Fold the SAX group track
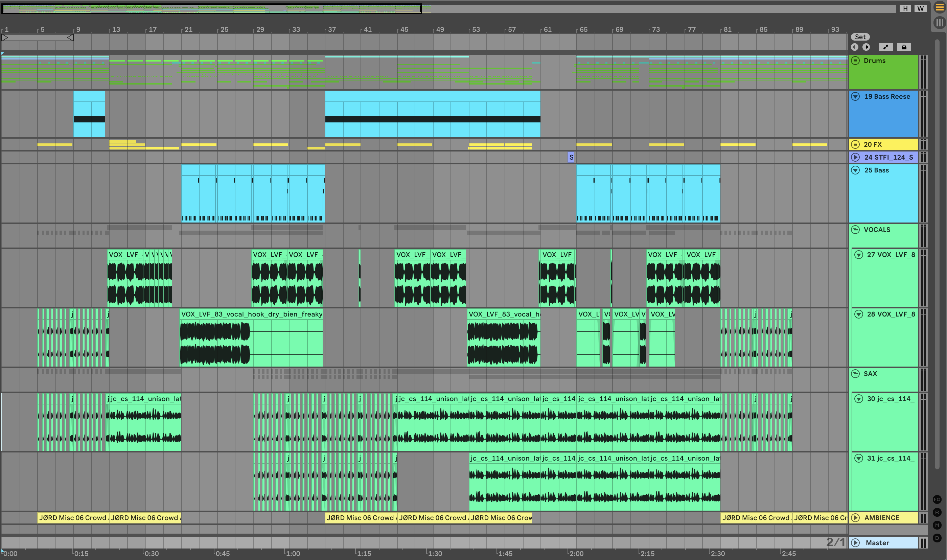Viewport: 947px width, 560px height. point(855,374)
